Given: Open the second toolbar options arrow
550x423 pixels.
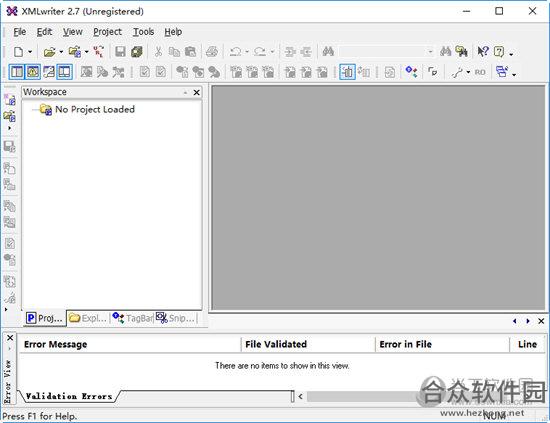Looking at the screenshot, I should [514, 74].
